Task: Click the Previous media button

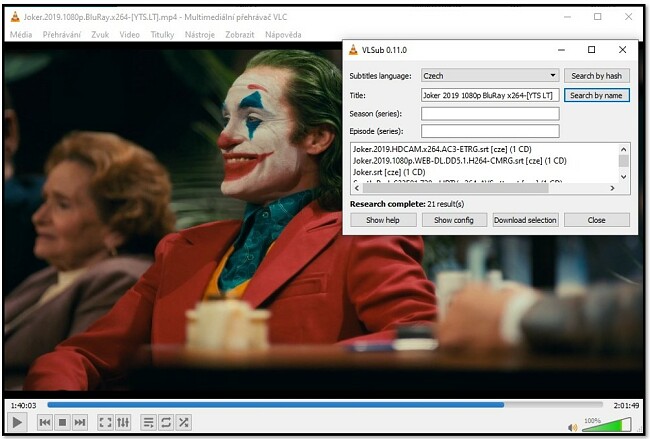Action: 45,422
